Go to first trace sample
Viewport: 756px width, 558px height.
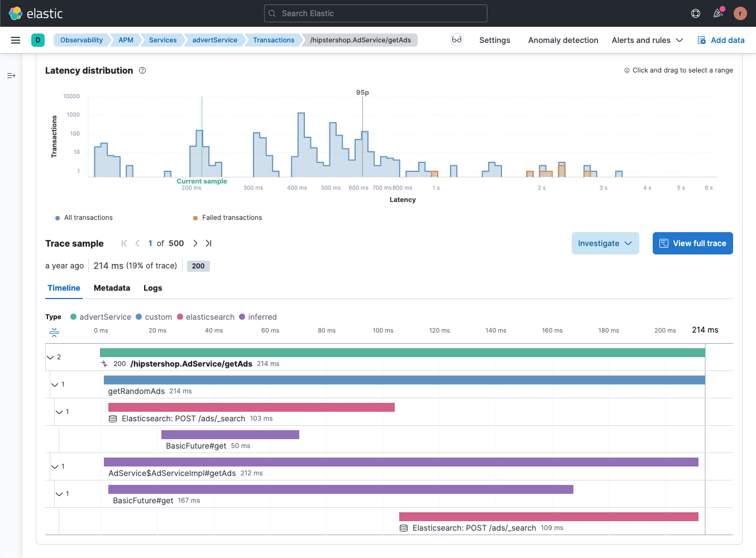point(124,243)
